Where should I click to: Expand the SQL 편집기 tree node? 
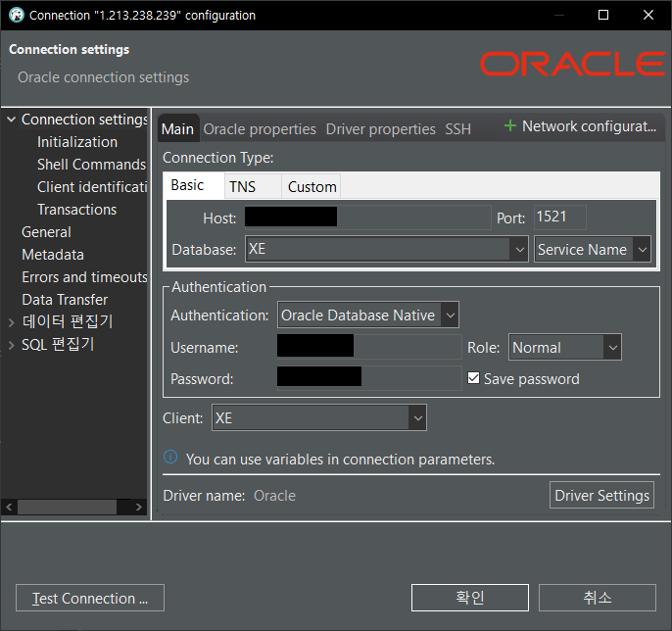point(12,345)
